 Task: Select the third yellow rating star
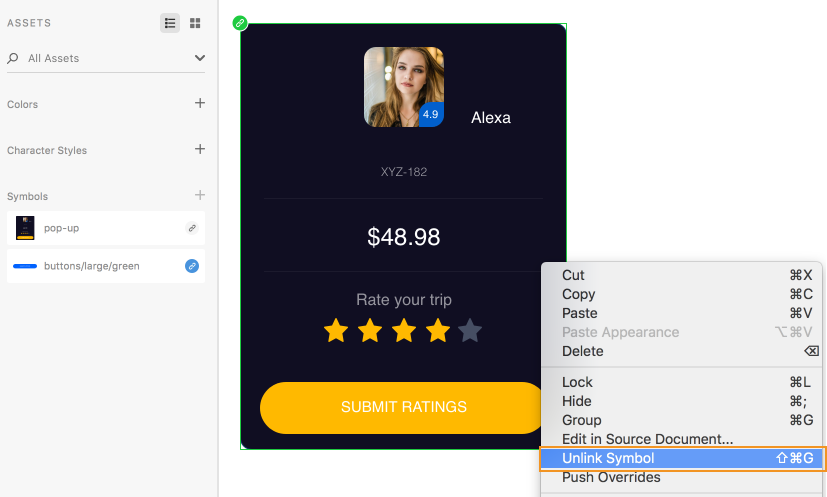[x=403, y=330]
